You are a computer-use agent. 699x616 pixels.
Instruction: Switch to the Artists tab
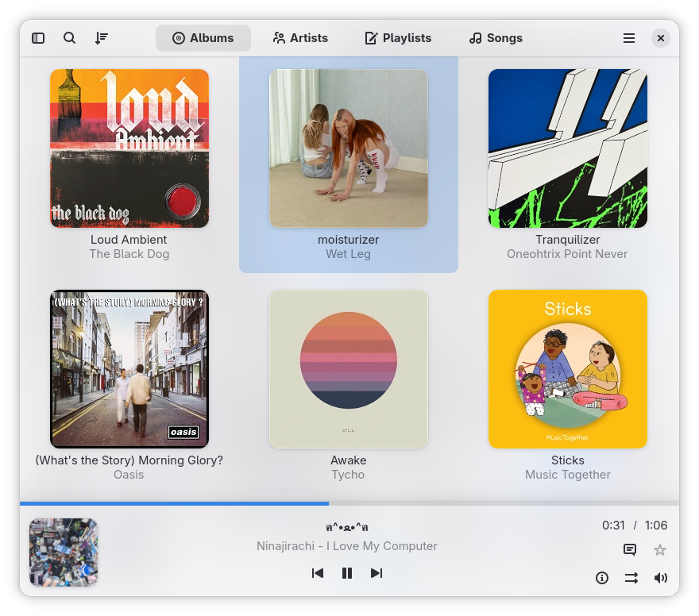[x=300, y=38]
